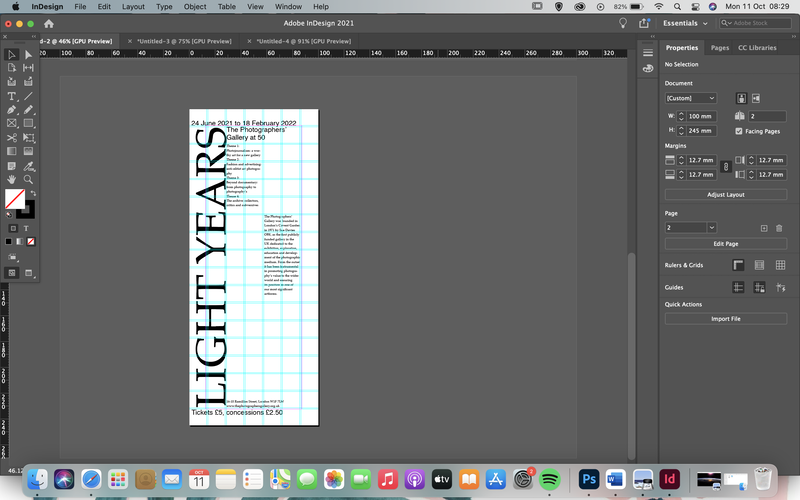Select the Direct Selection tool
This screenshot has height=500, width=800.
[x=28, y=55]
